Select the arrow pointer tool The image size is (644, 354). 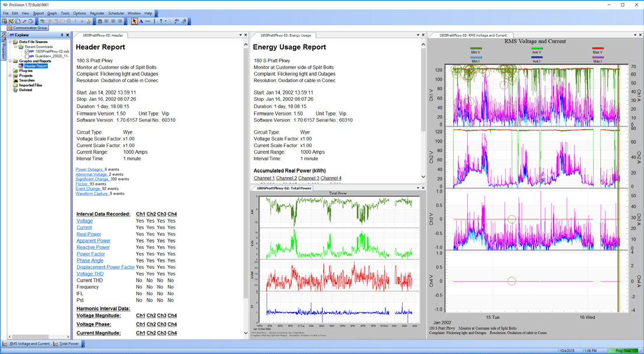134,21
